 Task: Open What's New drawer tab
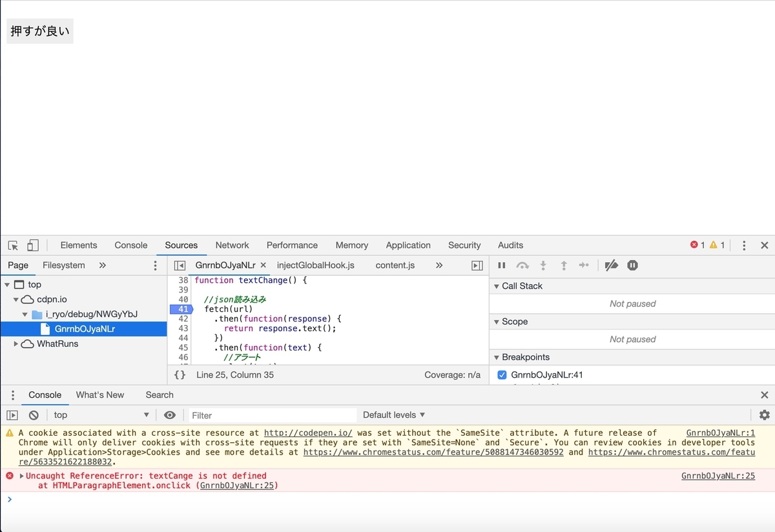[x=100, y=395]
